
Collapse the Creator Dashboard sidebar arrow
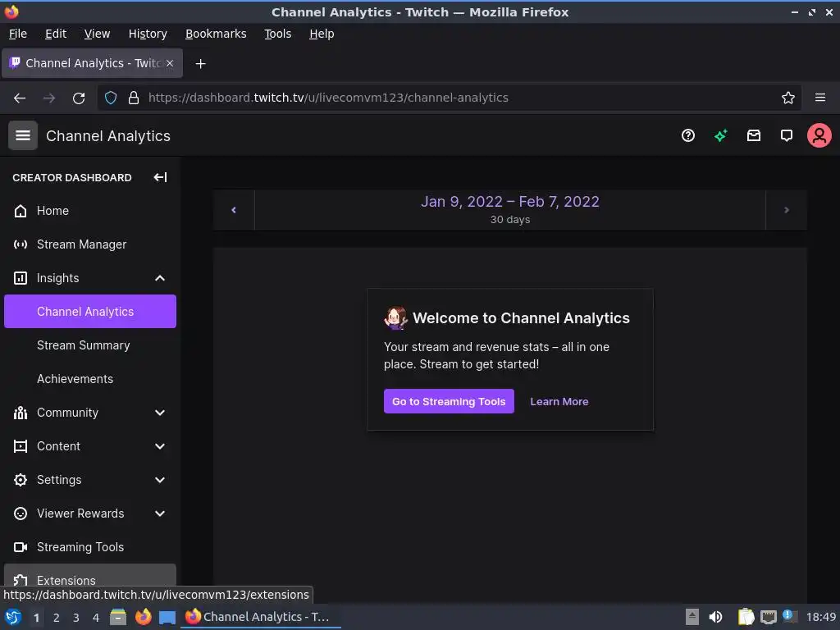(160, 177)
